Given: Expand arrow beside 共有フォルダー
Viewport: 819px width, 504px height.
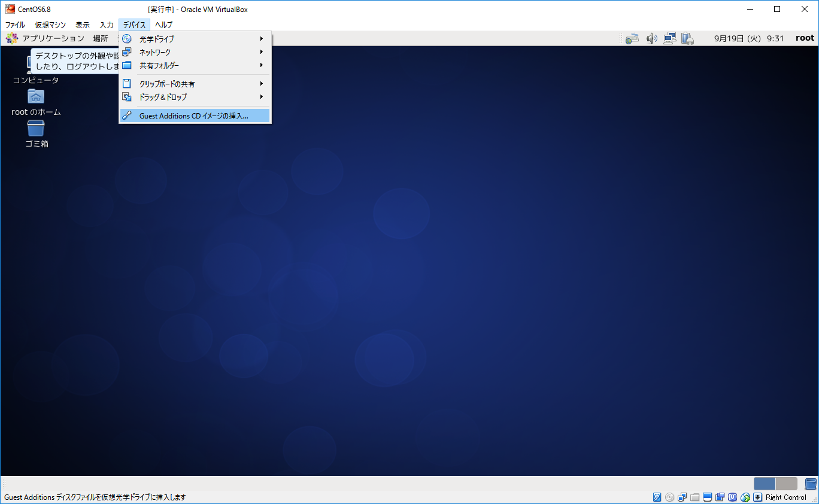Looking at the screenshot, I should [x=262, y=65].
